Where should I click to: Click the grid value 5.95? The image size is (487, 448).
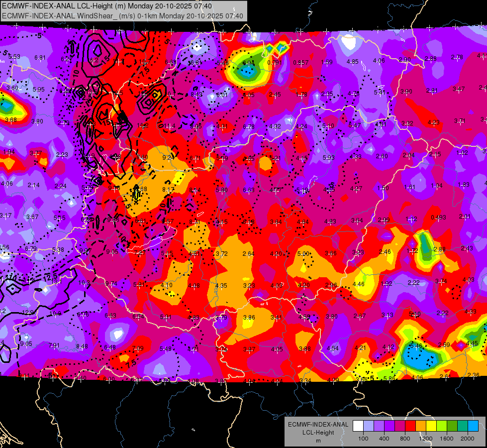pos(38,89)
